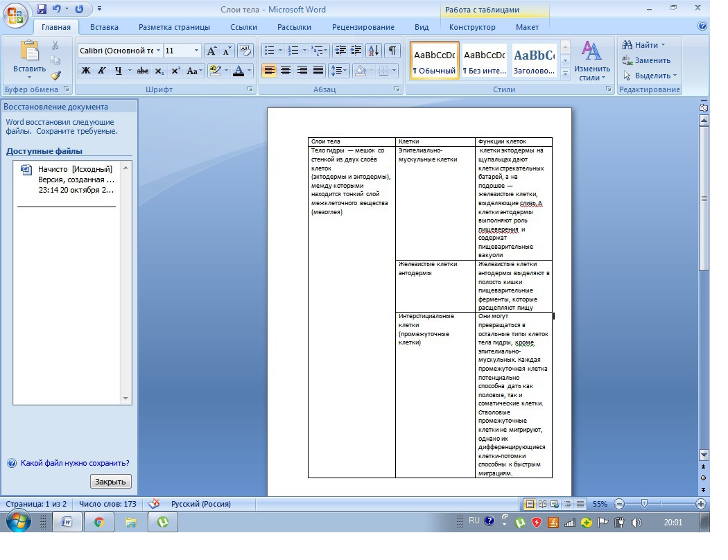
Task: Redo the action in quick access toolbar
Action: click(80, 9)
